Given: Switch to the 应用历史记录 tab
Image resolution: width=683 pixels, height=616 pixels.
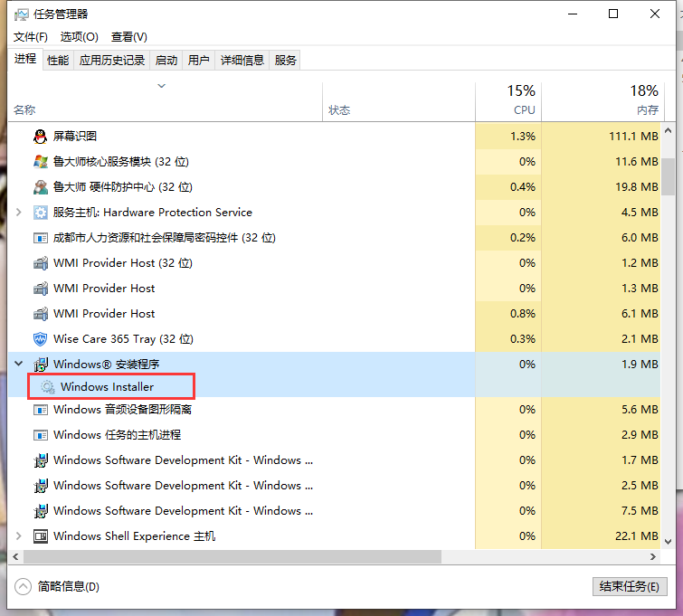Looking at the screenshot, I should click(112, 60).
